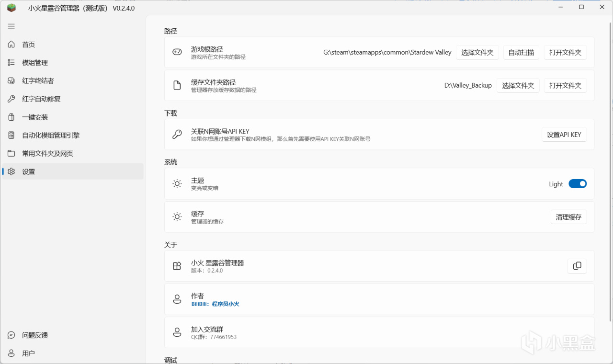Click the wrench icon beside 红字自动修复
The width and height of the screenshot is (613, 364).
11,99
